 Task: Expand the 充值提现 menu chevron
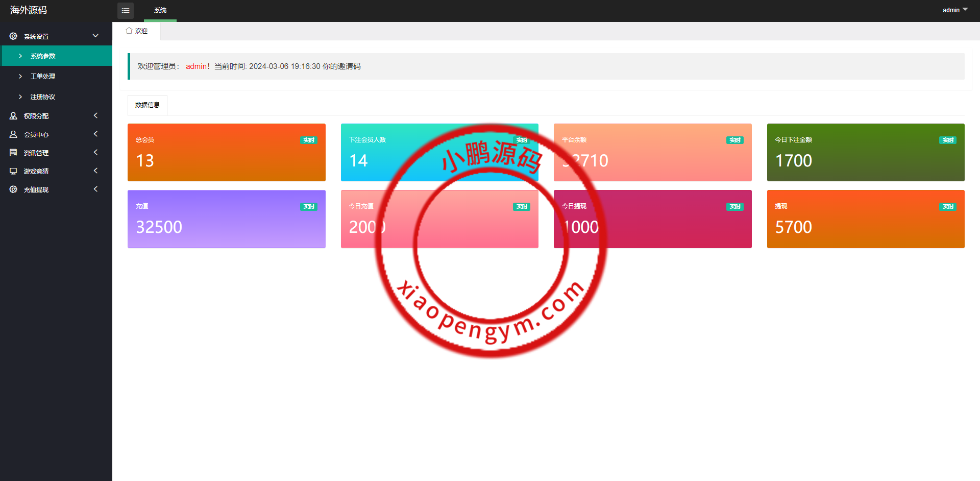point(95,189)
